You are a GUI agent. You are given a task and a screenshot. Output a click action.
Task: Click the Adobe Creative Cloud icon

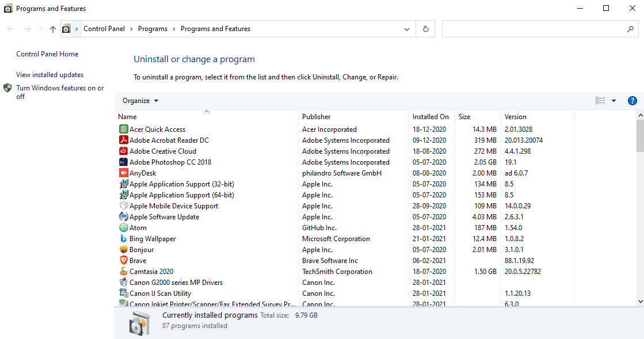pos(123,151)
